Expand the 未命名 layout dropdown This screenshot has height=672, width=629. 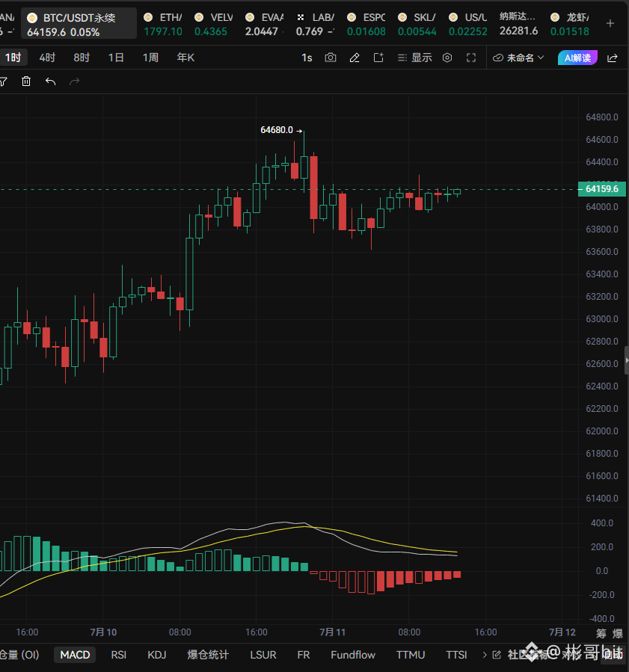click(x=518, y=58)
